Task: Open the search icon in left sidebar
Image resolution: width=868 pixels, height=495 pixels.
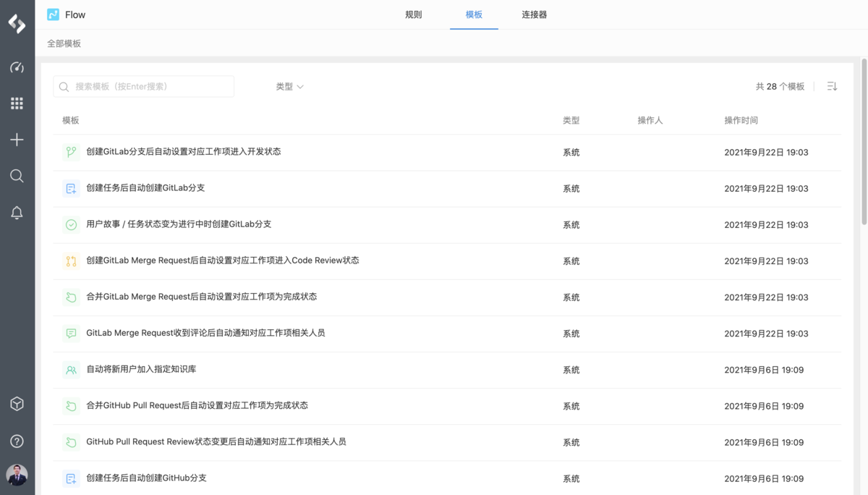Action: [17, 176]
